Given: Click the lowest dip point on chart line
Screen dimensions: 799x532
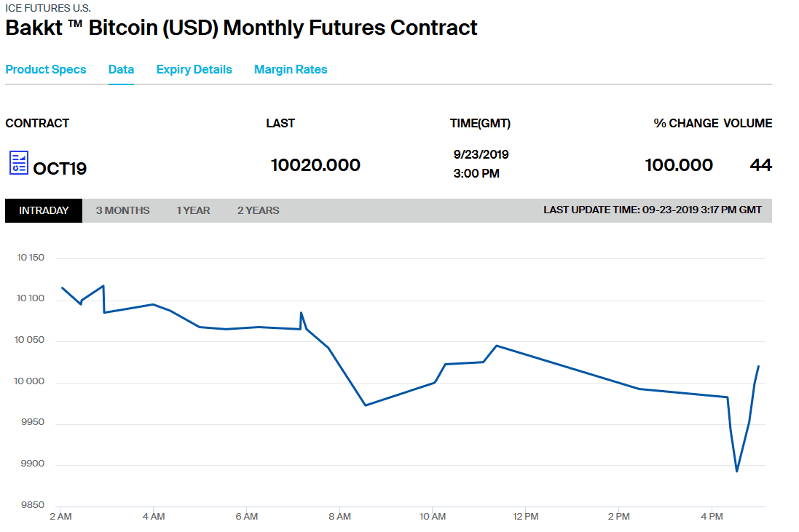Looking at the screenshot, I should [x=737, y=471].
